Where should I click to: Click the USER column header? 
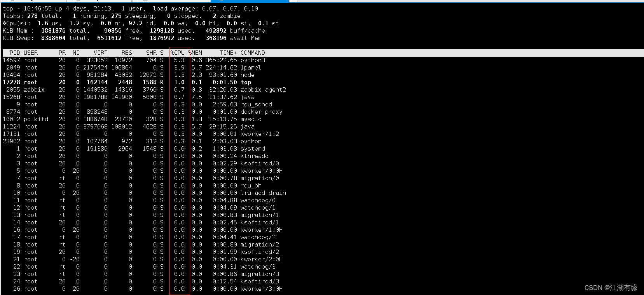coord(31,53)
